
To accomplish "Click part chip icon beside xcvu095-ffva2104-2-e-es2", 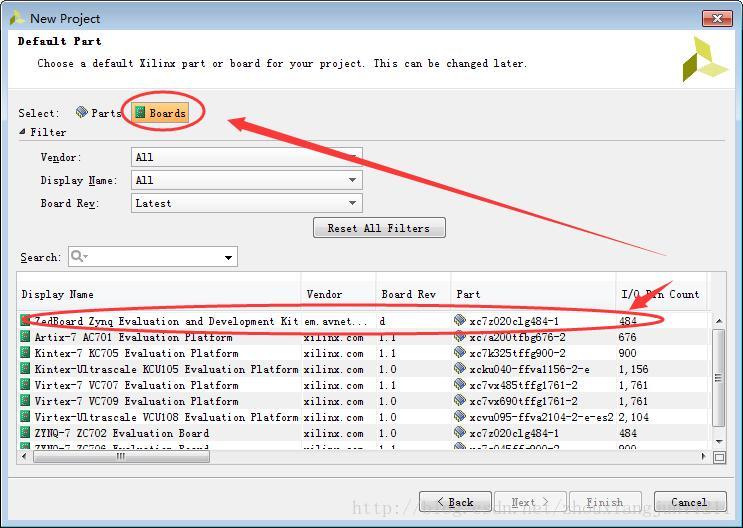I will (460, 417).
